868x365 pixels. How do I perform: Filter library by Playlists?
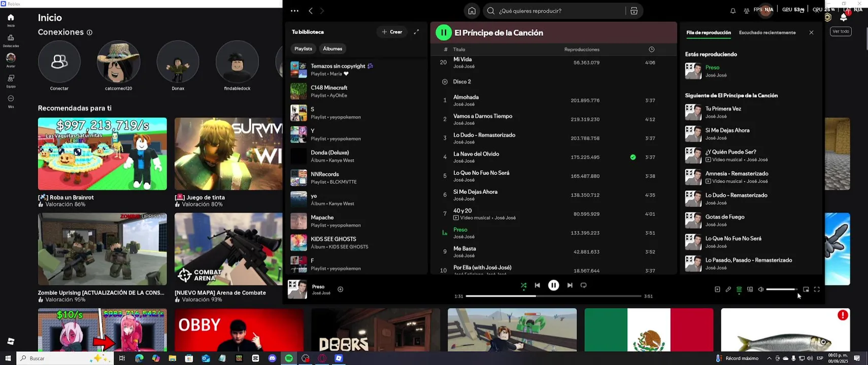[x=303, y=49]
